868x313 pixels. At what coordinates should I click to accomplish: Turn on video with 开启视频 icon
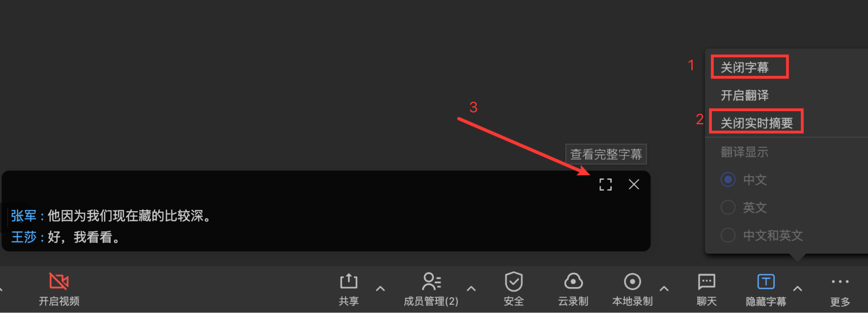tap(59, 281)
